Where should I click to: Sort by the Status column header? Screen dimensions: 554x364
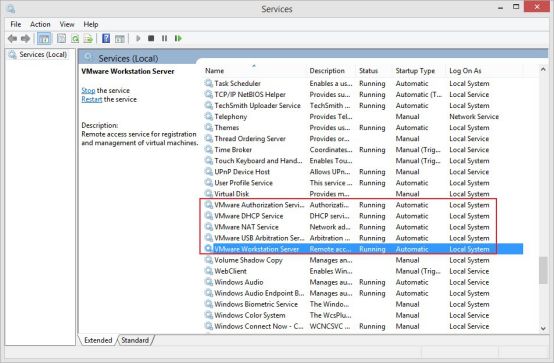pos(375,71)
